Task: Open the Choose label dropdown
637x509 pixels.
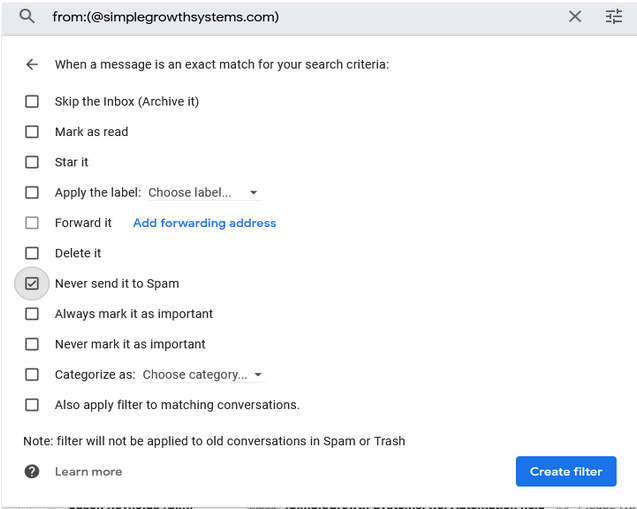Action: point(204,193)
